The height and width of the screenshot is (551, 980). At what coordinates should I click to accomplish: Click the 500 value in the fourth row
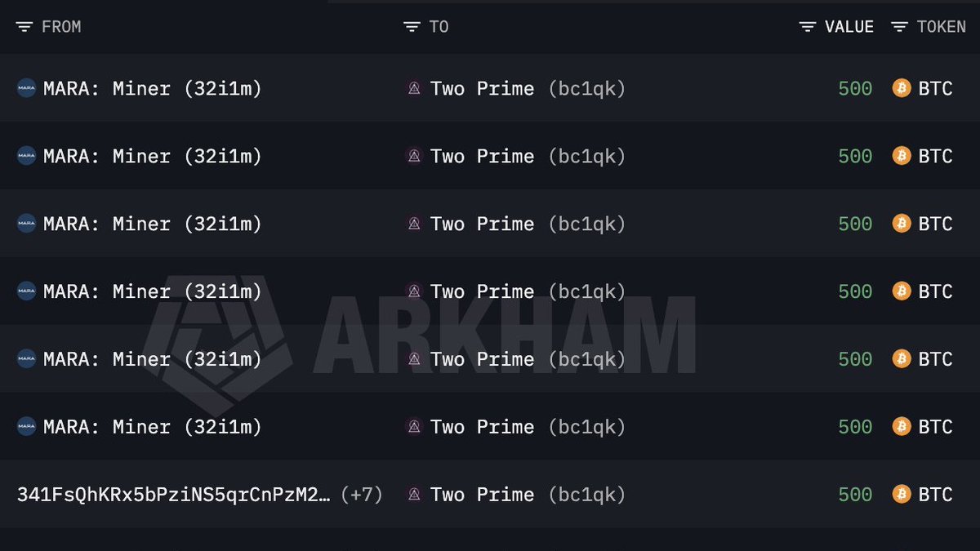[x=855, y=291]
